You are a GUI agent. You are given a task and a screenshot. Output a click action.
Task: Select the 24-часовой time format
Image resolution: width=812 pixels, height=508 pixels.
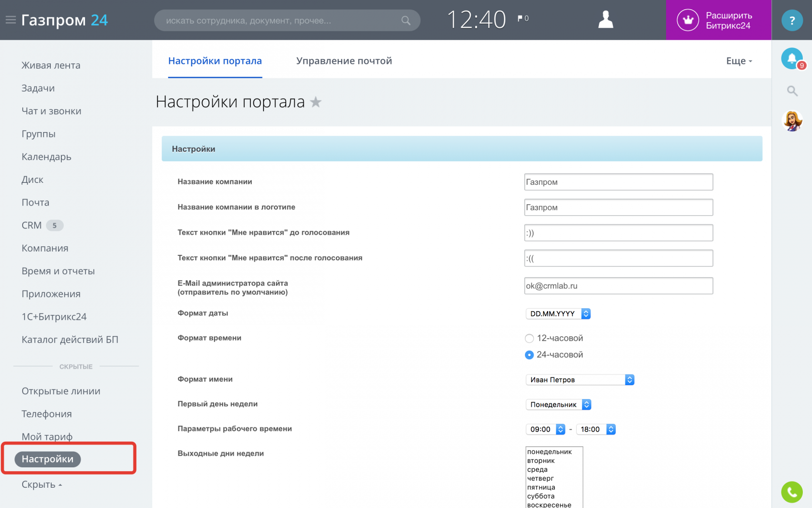[x=529, y=355]
